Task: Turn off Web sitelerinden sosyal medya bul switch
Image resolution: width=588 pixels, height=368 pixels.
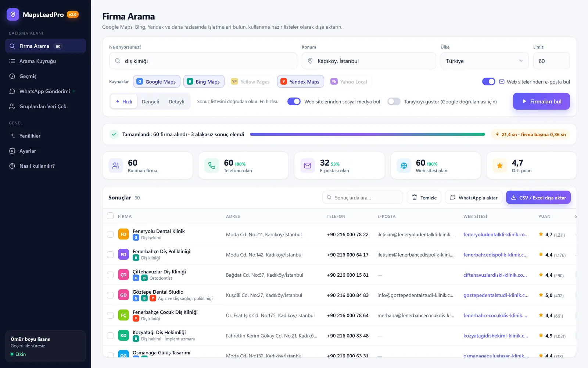Action: coord(294,102)
